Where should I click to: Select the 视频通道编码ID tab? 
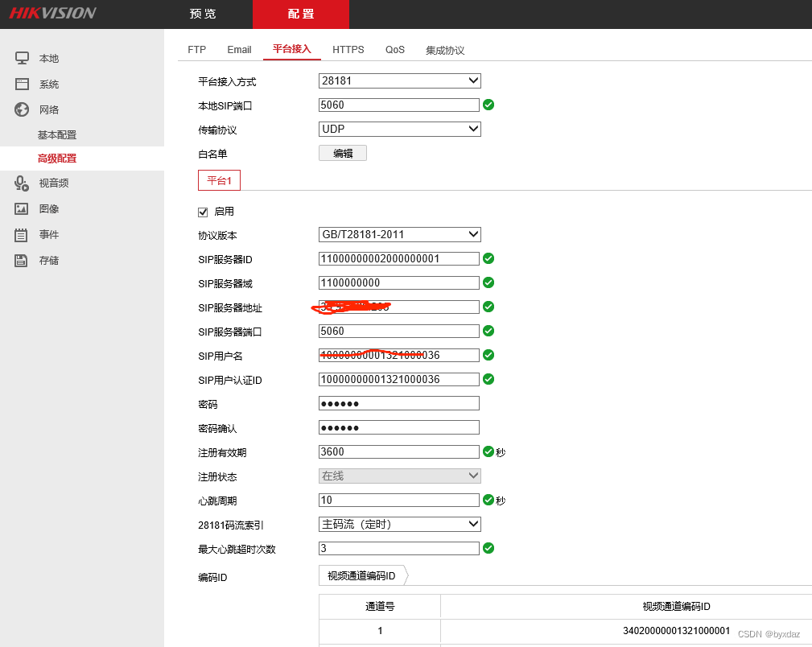pyautogui.click(x=362, y=575)
